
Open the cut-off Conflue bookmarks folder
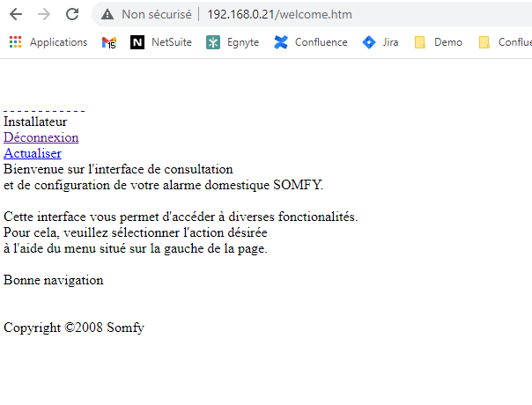pos(506,42)
